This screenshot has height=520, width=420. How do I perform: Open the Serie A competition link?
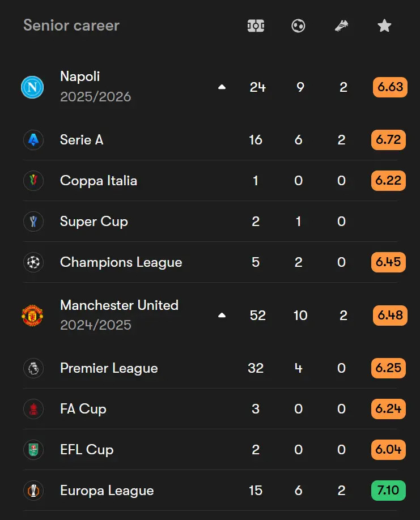click(82, 140)
